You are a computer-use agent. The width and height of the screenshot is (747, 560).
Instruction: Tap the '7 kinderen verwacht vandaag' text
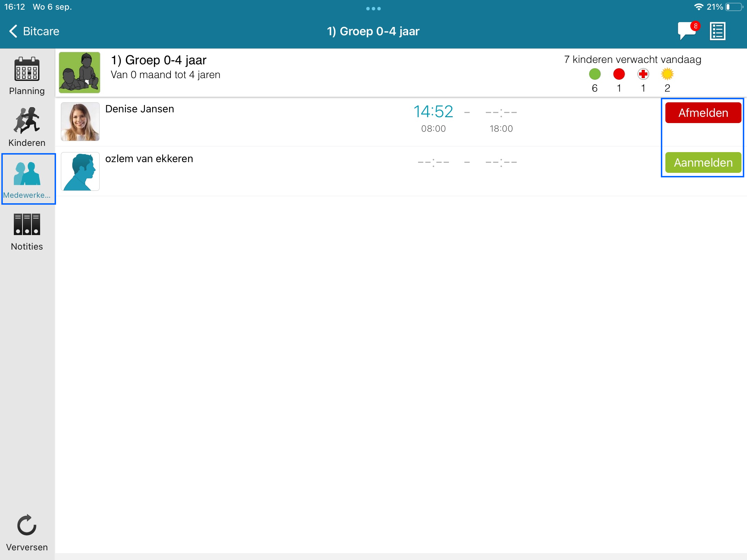(x=633, y=59)
